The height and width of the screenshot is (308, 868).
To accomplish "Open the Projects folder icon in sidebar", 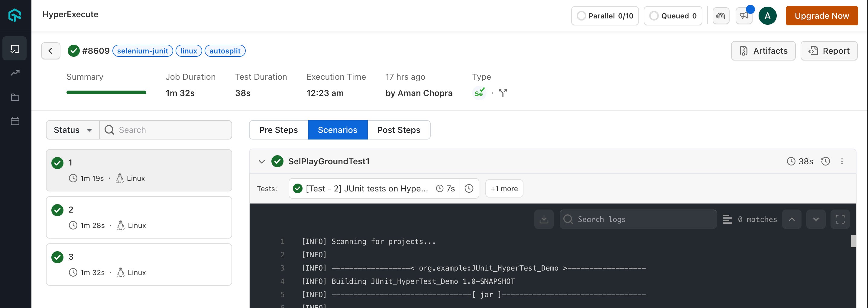I will pos(15,97).
